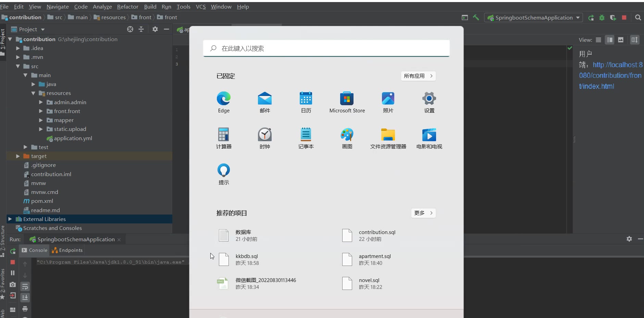The image size is (644, 318).
Task: Open Settings (设置) gear app
Action: 429,102
